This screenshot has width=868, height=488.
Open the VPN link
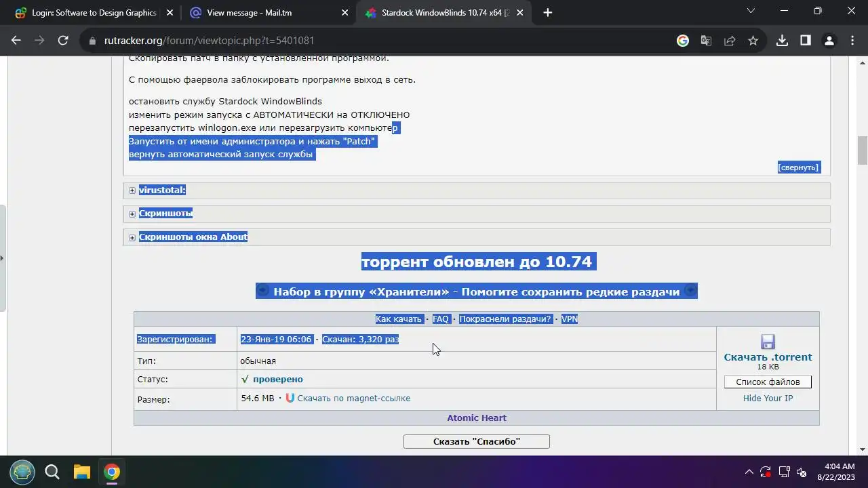570,319
